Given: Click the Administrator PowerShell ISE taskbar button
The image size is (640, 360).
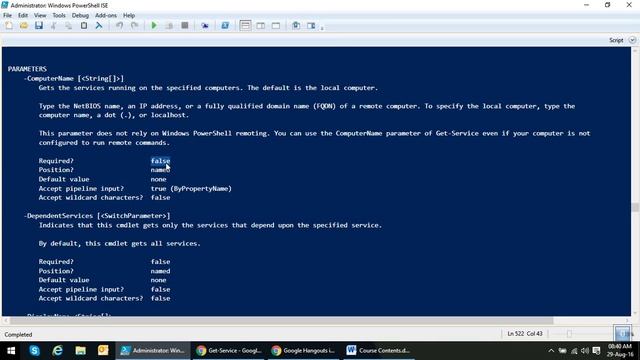Looking at the screenshot, I should pos(153,350).
